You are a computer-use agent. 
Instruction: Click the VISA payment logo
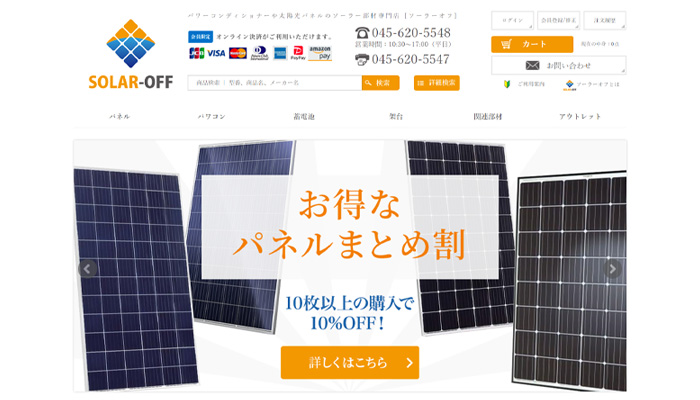[x=216, y=53]
